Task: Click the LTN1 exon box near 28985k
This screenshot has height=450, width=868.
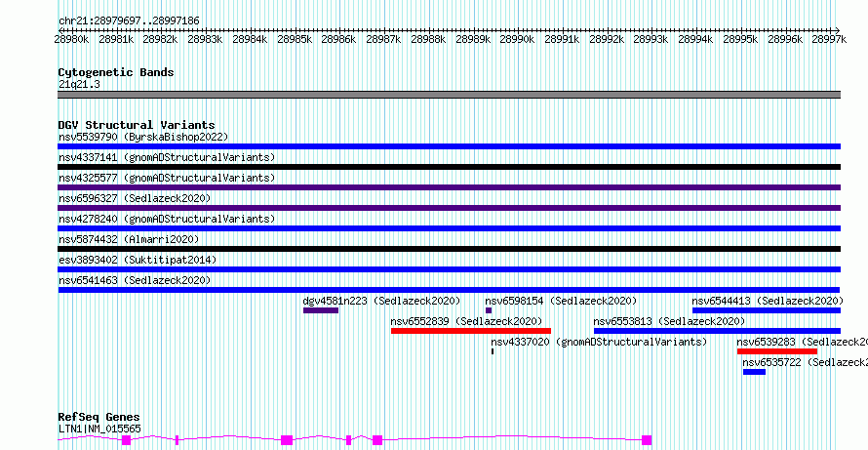Action: 287,440
